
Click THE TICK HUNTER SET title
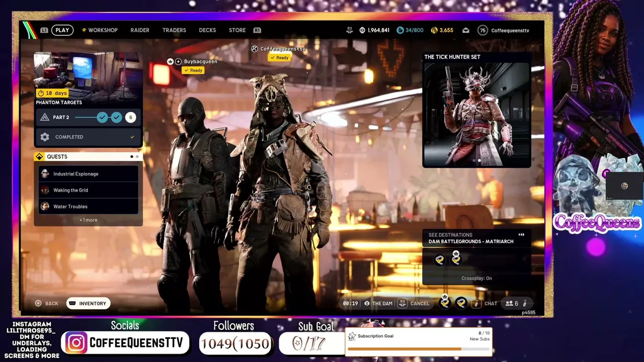(x=452, y=57)
